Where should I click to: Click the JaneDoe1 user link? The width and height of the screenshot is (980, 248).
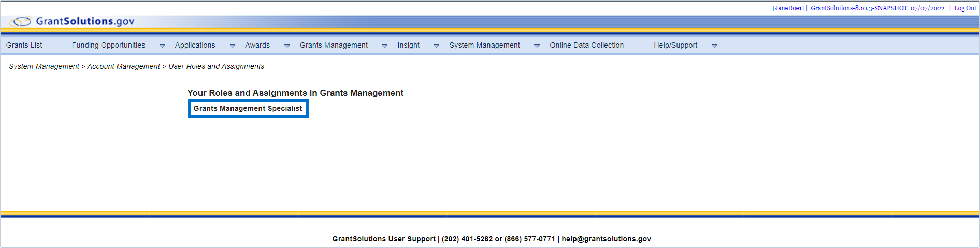(788, 8)
